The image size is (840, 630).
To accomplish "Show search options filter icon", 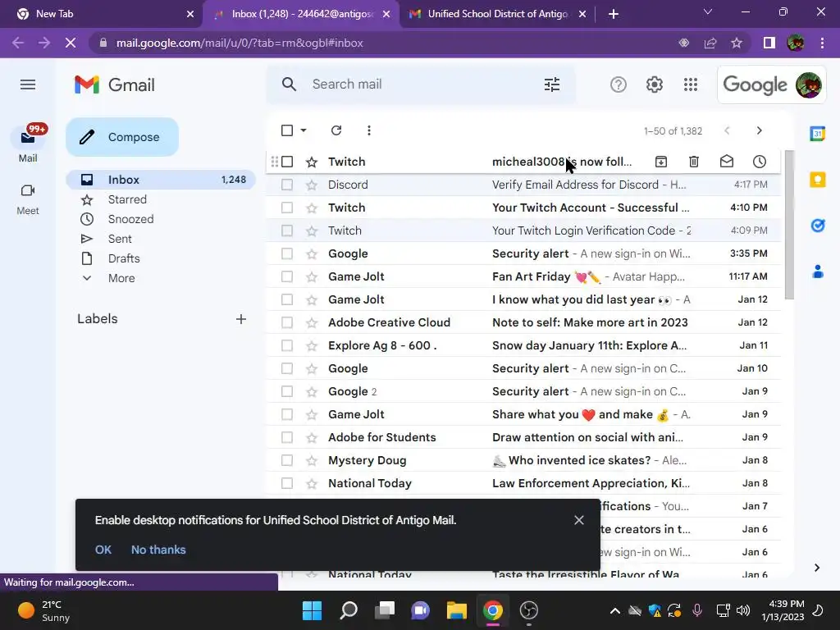I will click(552, 84).
